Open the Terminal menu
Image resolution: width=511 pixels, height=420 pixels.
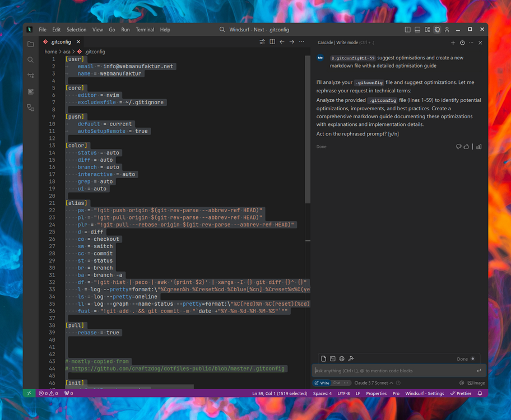pos(145,30)
